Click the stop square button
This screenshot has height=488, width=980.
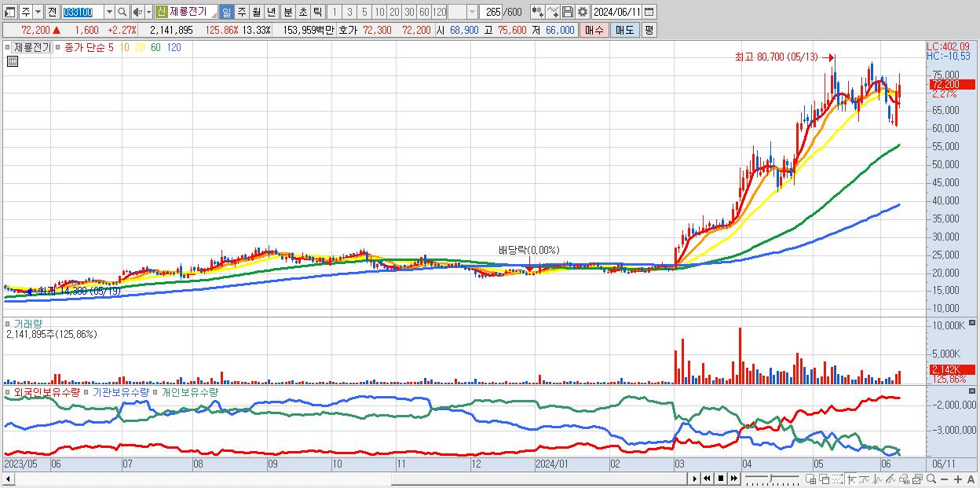(720, 479)
